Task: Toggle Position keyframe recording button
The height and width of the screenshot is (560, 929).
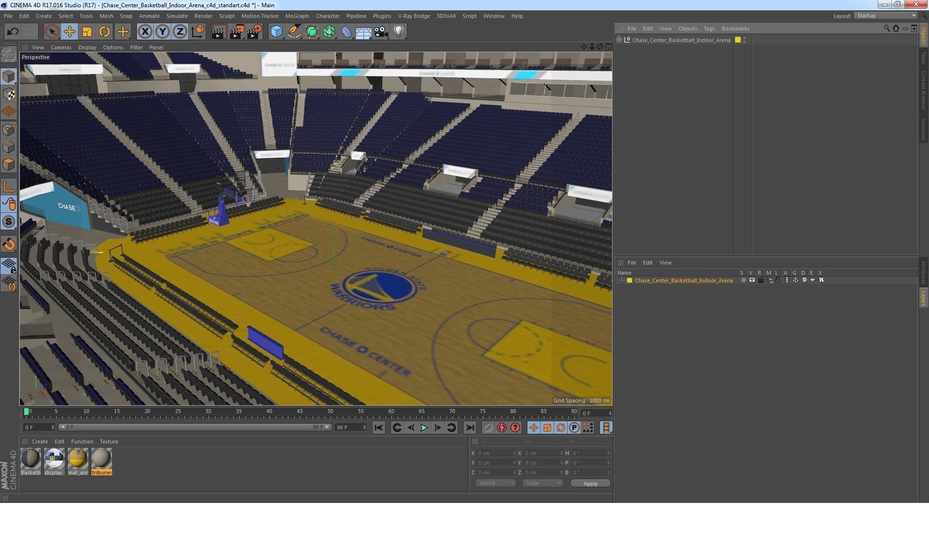Action: (533, 427)
